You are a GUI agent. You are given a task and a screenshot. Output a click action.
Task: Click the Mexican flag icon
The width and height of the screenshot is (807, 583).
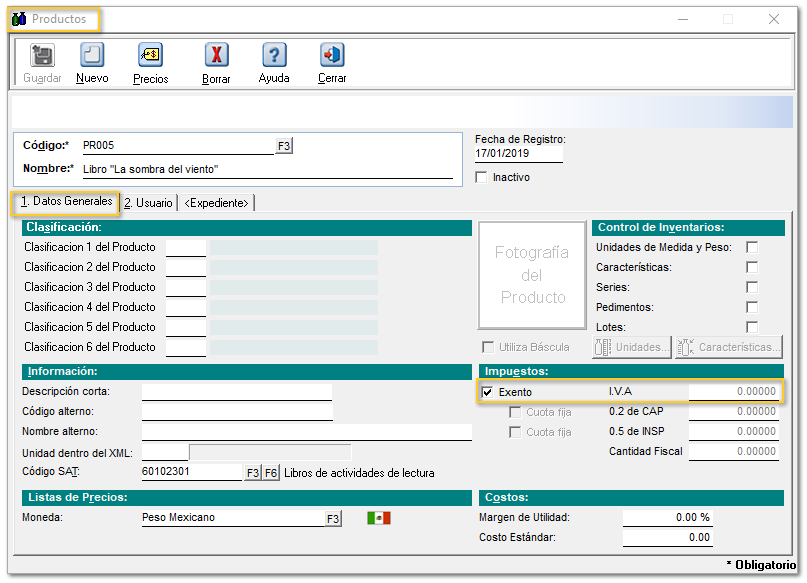click(x=378, y=518)
